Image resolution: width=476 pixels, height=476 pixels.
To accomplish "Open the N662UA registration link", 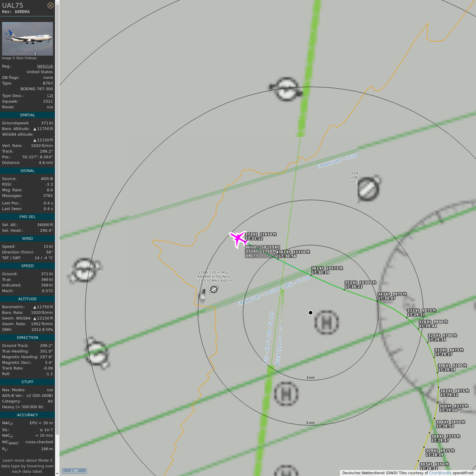I will pos(45,66).
